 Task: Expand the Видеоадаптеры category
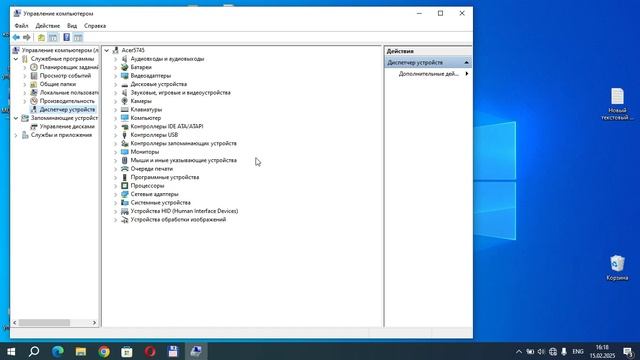tap(116, 76)
